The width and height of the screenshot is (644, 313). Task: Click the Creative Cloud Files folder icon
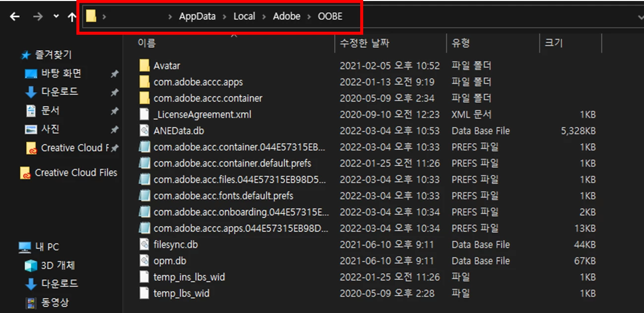pos(25,173)
